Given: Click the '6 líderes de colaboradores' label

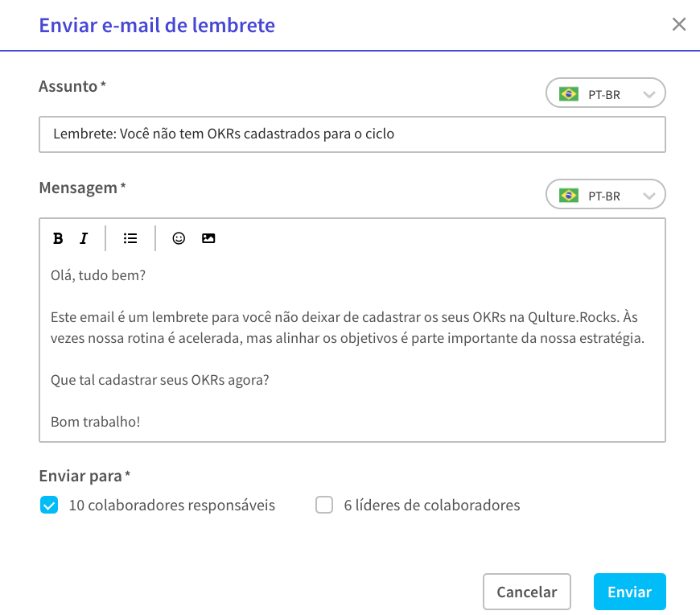Looking at the screenshot, I should (432, 506).
